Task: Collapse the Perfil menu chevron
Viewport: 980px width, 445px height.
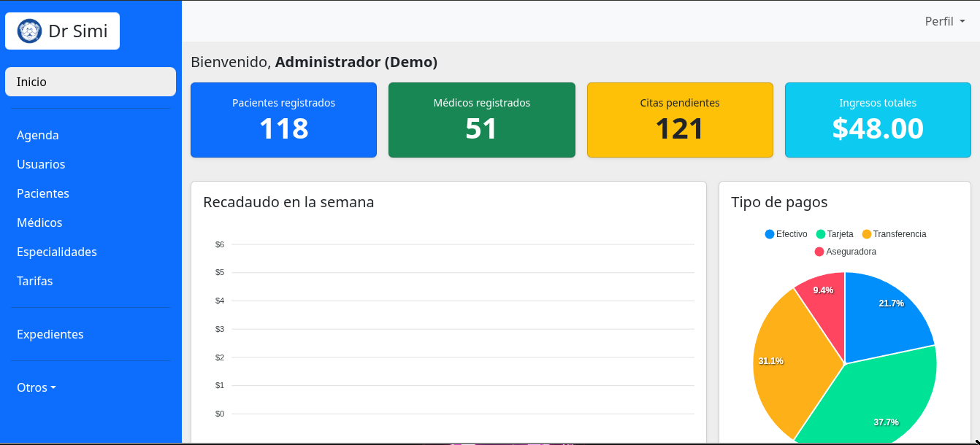Action: pyautogui.click(x=962, y=21)
